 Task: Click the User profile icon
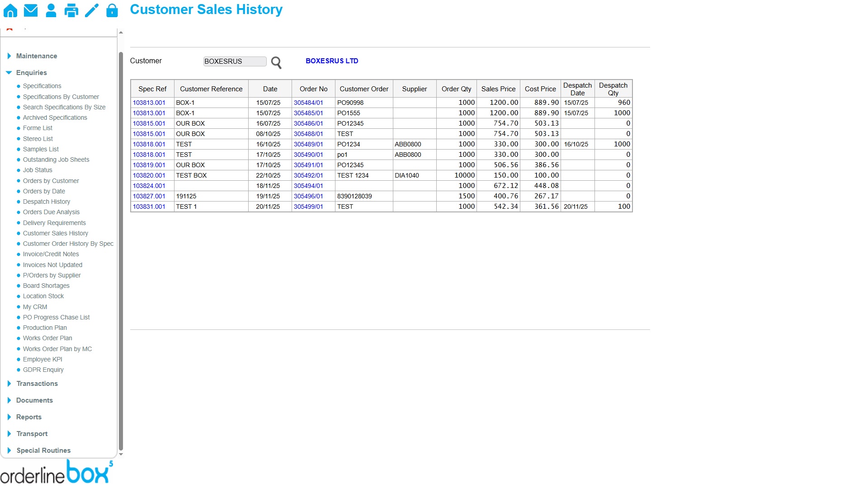[x=51, y=10]
